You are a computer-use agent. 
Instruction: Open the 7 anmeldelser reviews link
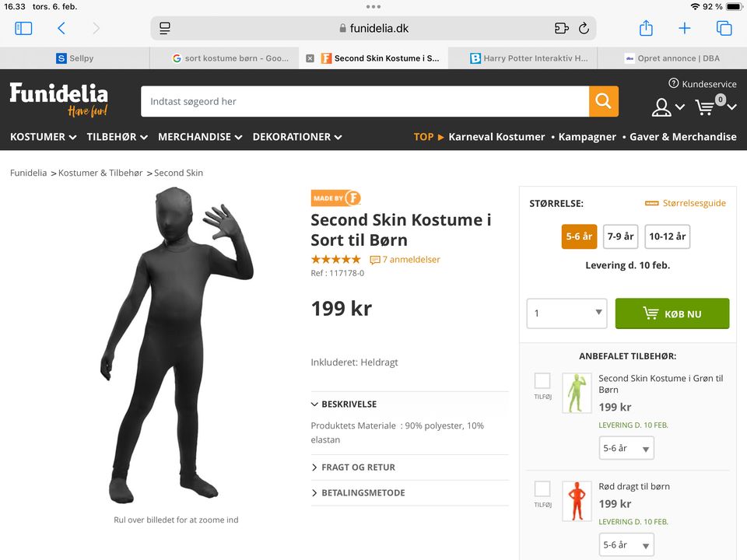[x=411, y=260]
